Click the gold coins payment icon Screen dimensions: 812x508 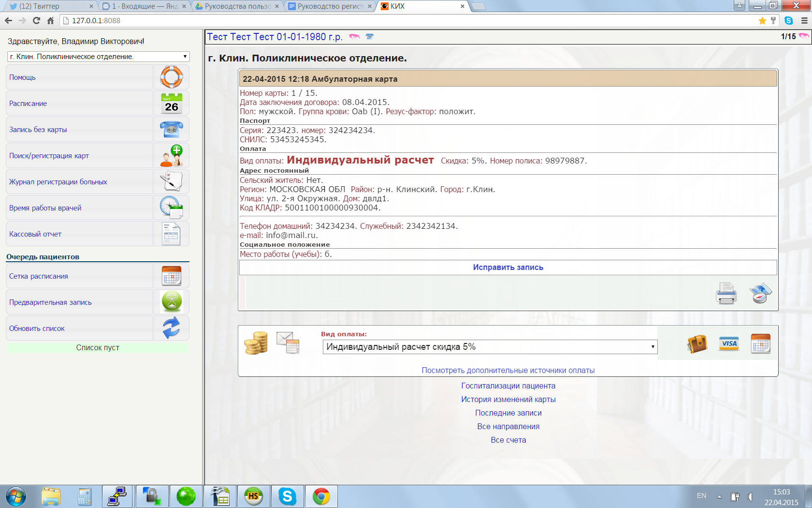pyautogui.click(x=256, y=343)
